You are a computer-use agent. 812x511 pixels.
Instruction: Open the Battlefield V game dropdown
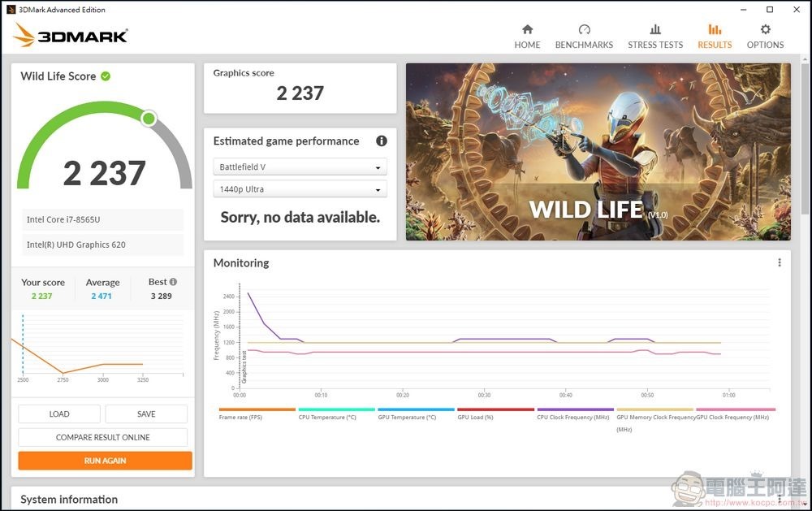300,167
